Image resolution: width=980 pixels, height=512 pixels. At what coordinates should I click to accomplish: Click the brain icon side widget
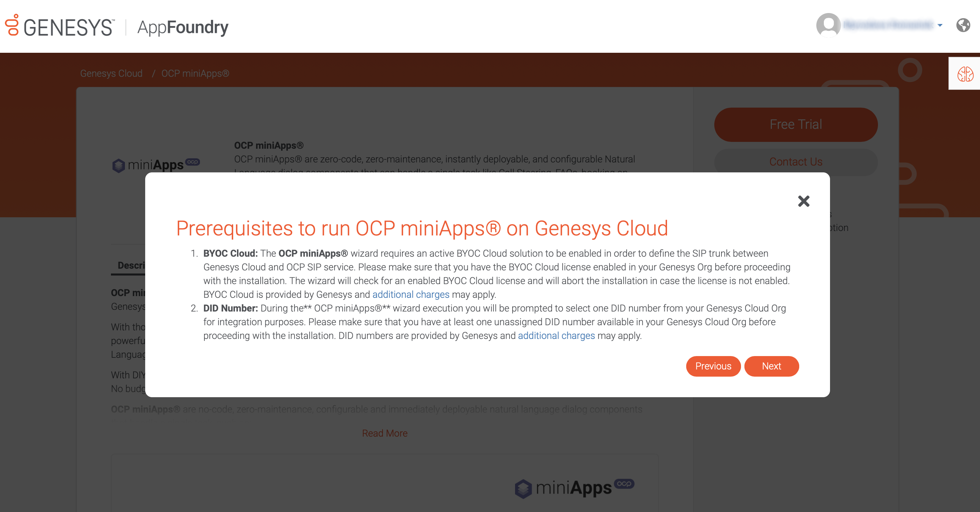965,74
